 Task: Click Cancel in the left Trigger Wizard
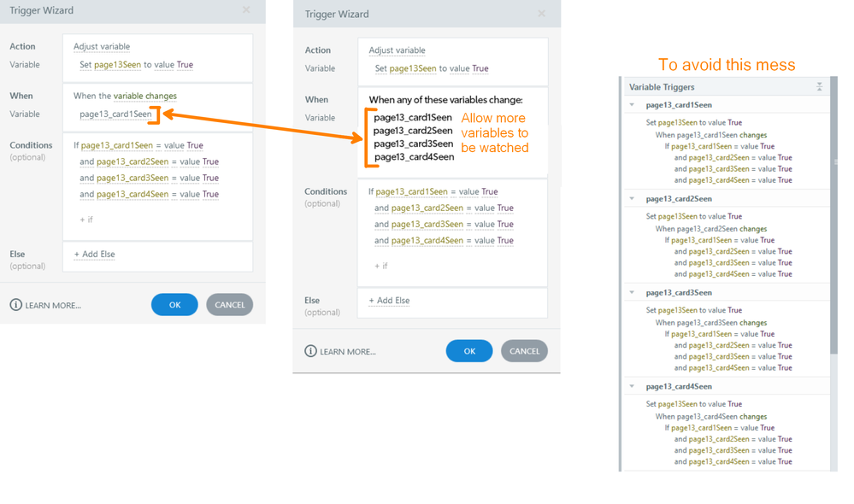coord(229,305)
